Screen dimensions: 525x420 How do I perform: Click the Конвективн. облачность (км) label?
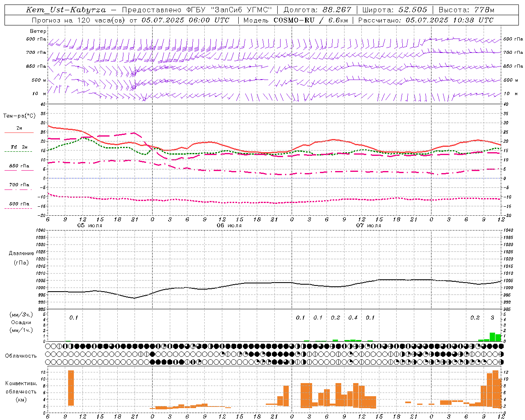pos(21,391)
